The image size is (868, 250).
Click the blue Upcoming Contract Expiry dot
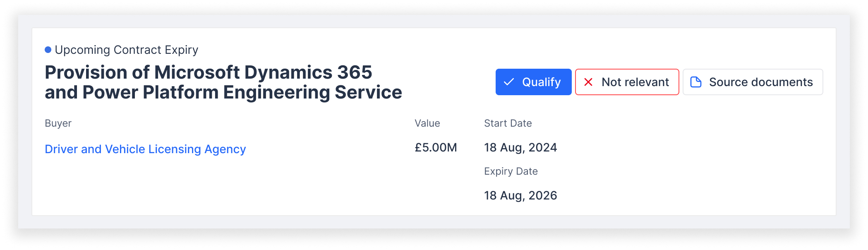48,50
